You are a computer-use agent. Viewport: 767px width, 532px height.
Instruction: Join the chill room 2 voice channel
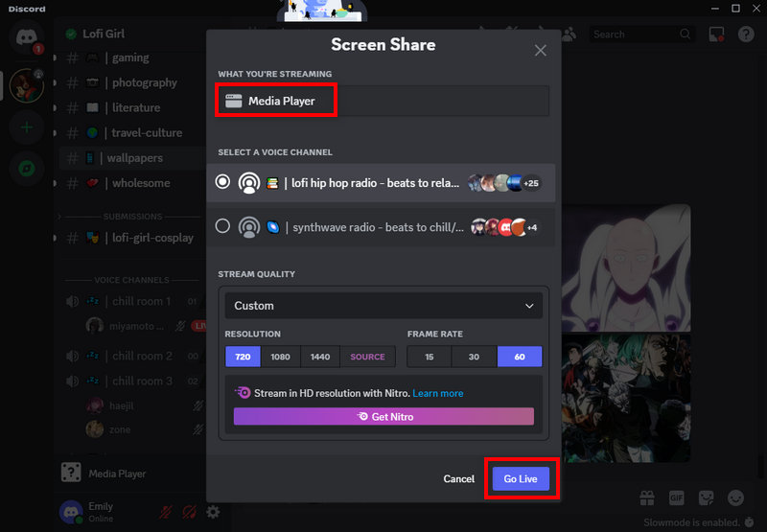tap(132, 356)
